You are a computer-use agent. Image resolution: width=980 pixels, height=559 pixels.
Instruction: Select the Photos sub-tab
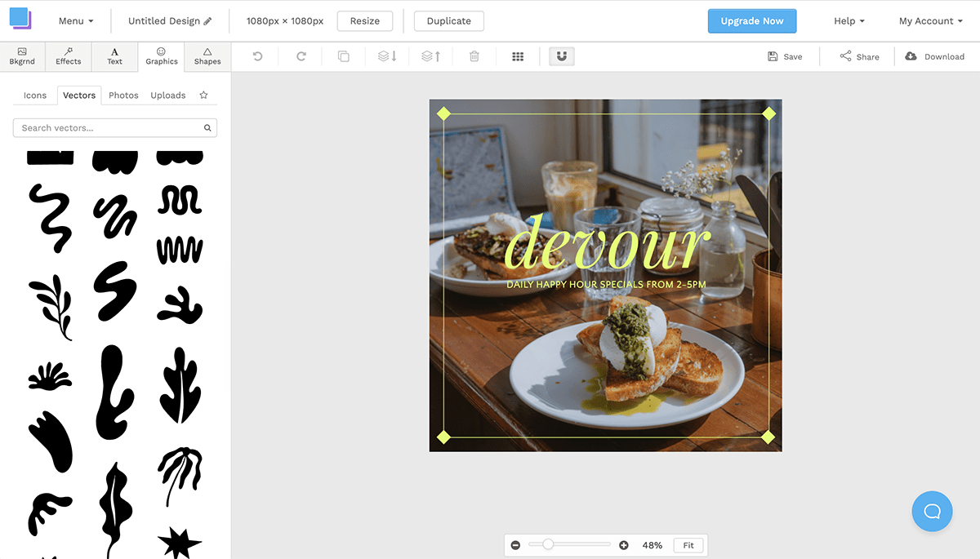[x=123, y=95]
